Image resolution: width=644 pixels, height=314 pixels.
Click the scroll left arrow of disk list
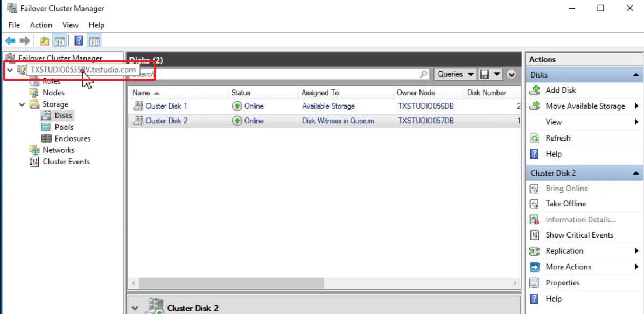point(134,283)
